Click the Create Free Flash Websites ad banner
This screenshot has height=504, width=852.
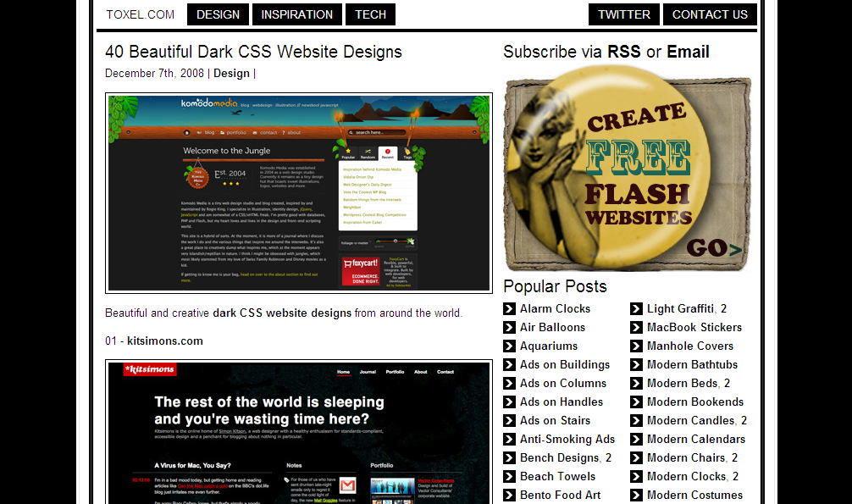click(628, 169)
